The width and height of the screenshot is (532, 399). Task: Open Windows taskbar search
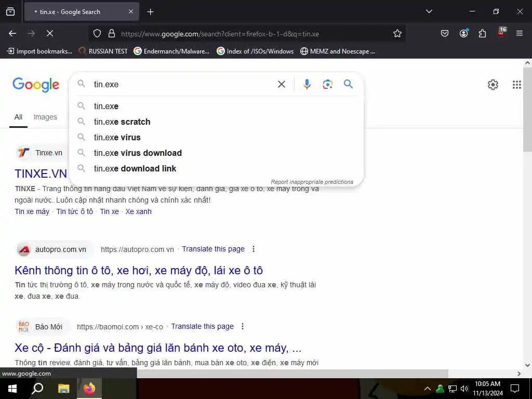37,389
